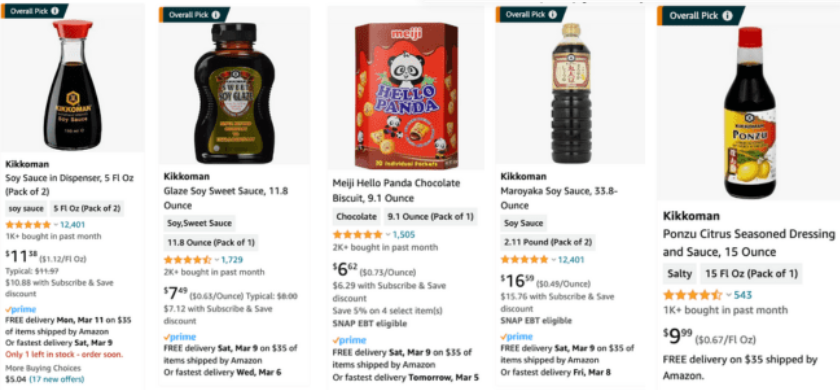The image size is (840, 390).
Task: Select the 5 Fl Oz (Pack of 2) option
Action: tap(86, 208)
